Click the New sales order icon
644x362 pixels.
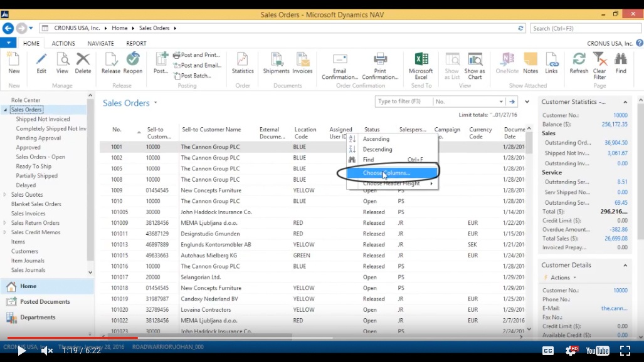click(14, 59)
